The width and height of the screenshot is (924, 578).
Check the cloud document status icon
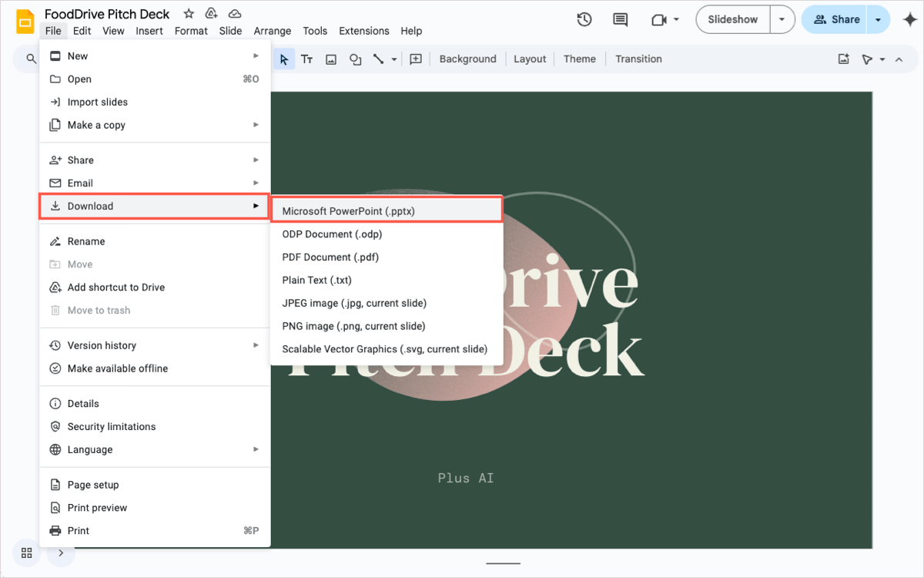(236, 14)
